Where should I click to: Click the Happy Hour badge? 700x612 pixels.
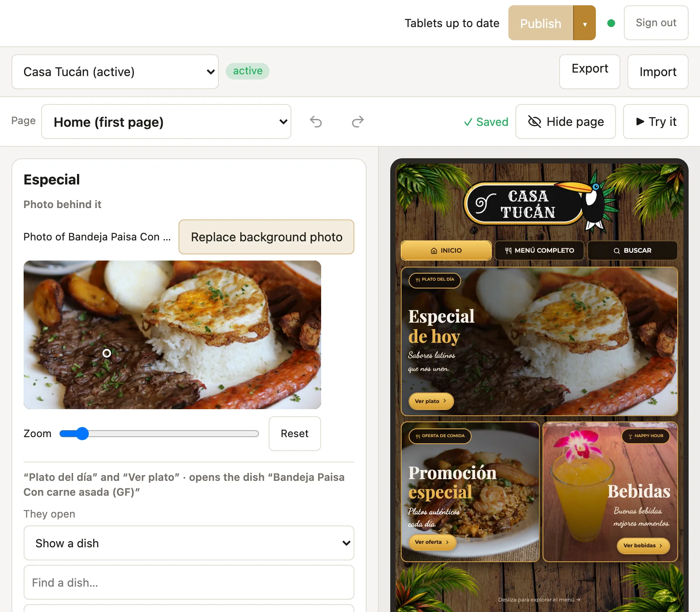pos(646,436)
